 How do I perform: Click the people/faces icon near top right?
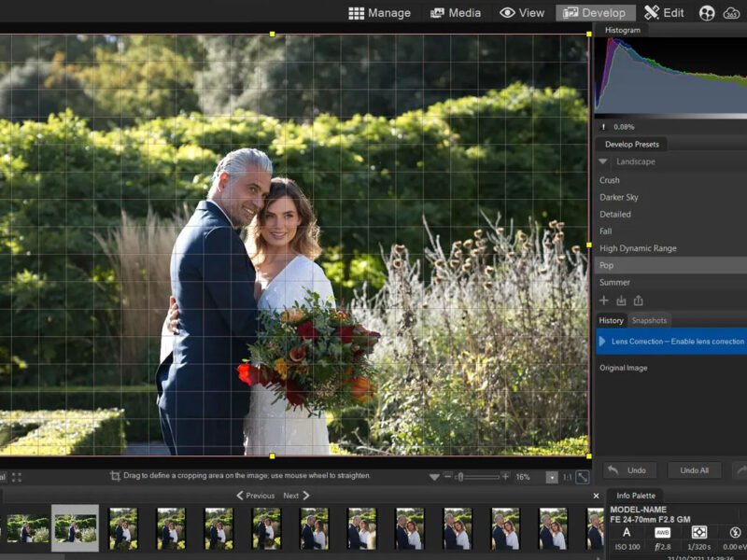click(x=707, y=12)
